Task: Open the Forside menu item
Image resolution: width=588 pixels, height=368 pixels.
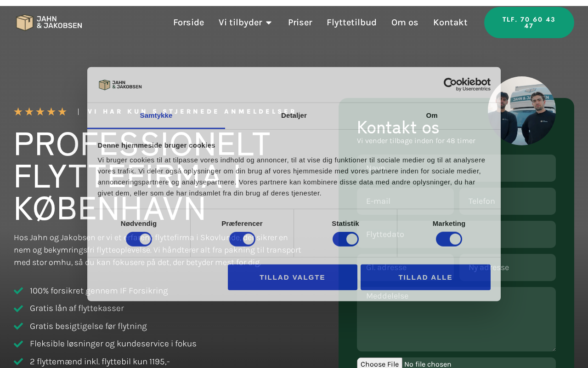Action: point(188,23)
